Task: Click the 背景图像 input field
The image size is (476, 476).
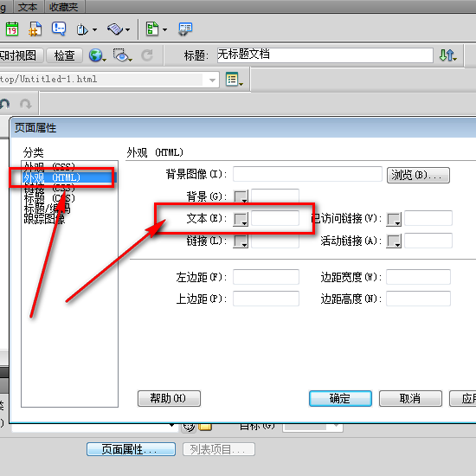Action: click(x=307, y=174)
